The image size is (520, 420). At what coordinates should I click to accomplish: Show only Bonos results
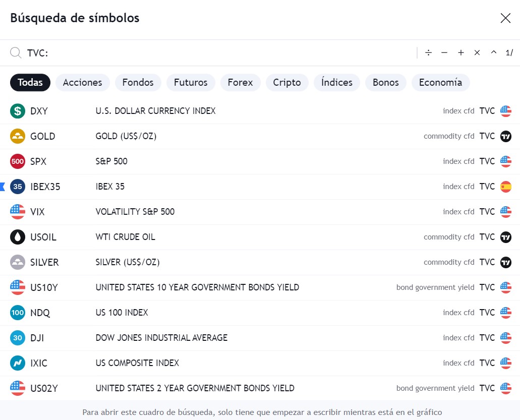[386, 82]
